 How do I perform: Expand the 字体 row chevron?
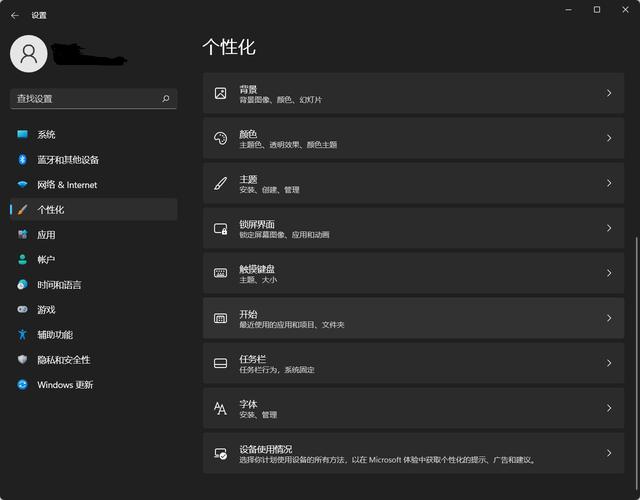609,408
